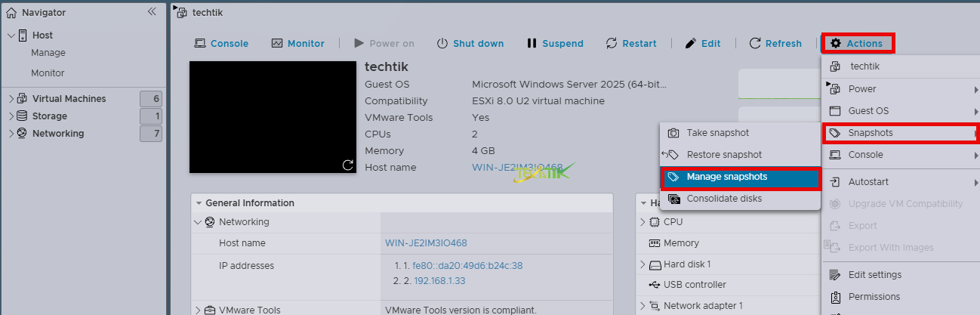Click the Virtual Machines count badge 6
The image size is (980, 315).
pyautogui.click(x=151, y=99)
